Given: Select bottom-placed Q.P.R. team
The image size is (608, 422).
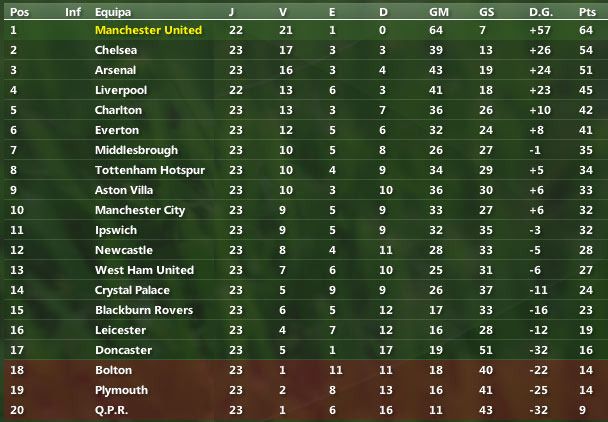Looking at the screenshot, I should click(x=113, y=410).
